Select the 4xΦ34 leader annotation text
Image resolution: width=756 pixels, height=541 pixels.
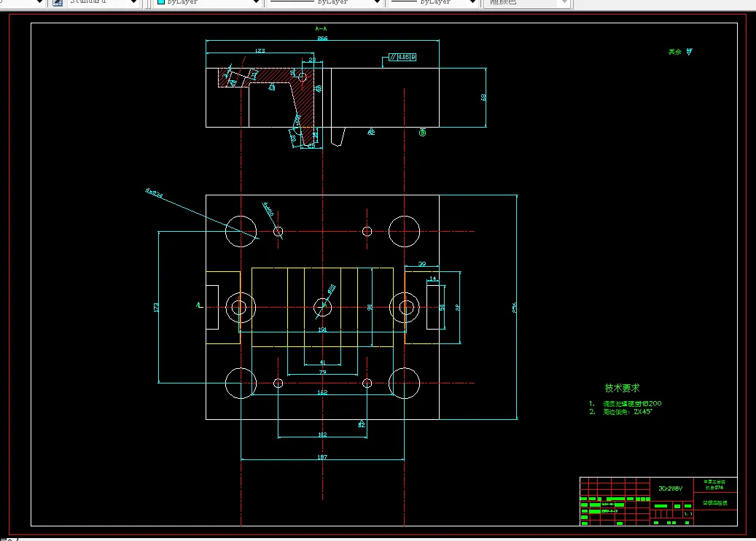point(155,193)
